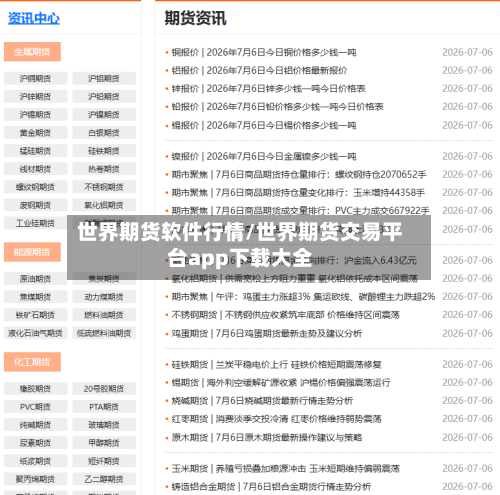
Task: Open PTA期货 in the sidebar
Action: point(104,406)
